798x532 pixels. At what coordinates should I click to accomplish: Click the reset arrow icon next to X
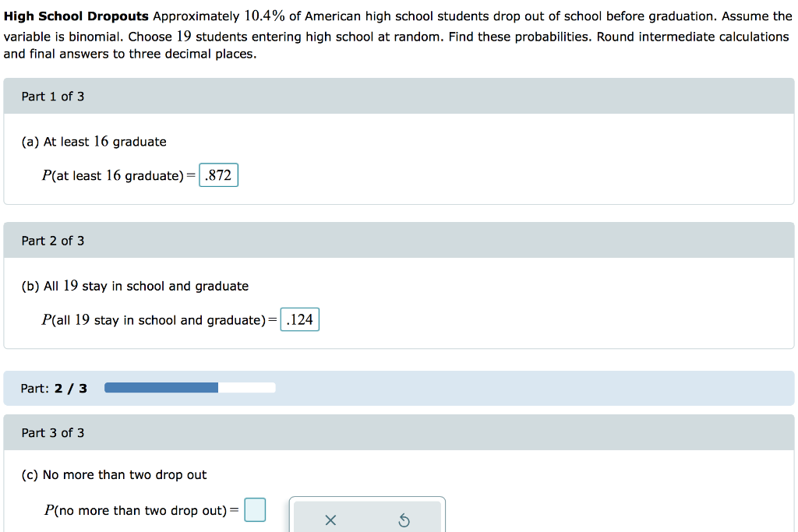pyautogui.click(x=404, y=520)
